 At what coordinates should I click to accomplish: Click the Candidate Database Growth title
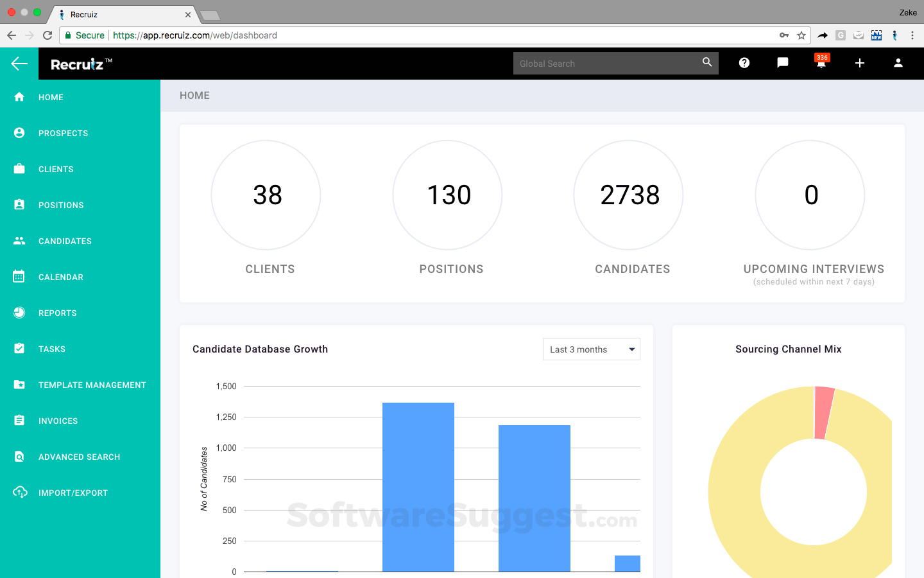[260, 349]
